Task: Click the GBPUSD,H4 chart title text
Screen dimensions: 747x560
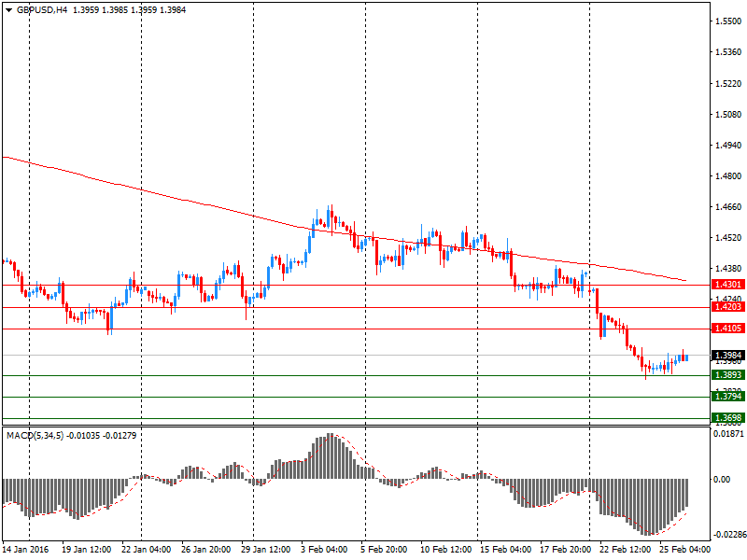Action: tap(42, 10)
